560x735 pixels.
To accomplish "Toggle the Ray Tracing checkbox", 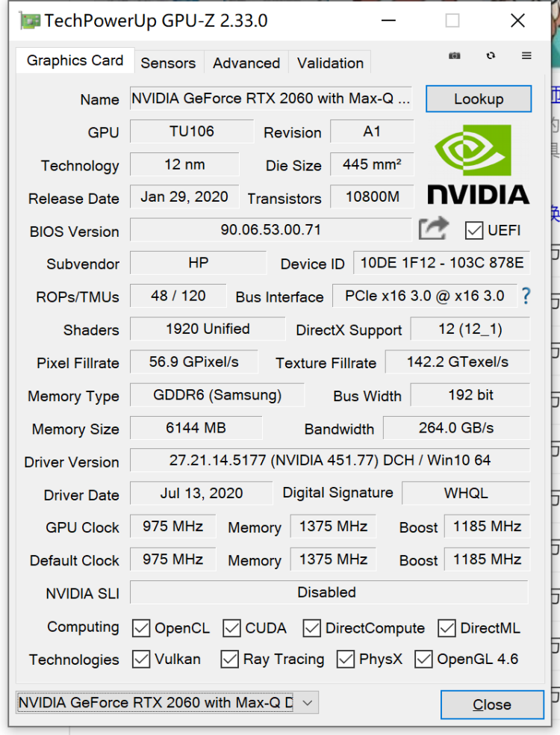I will [x=230, y=660].
